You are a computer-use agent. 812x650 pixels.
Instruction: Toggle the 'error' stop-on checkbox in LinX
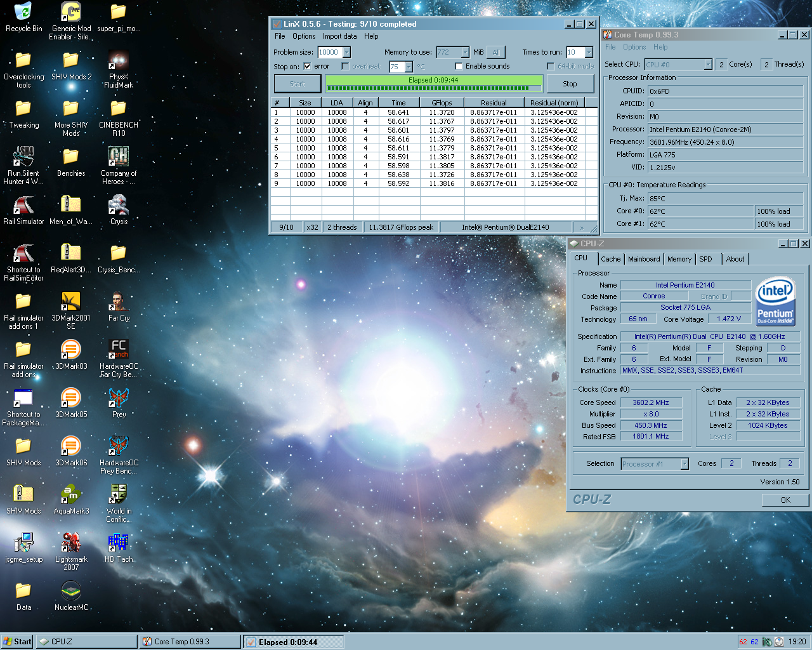tap(307, 66)
